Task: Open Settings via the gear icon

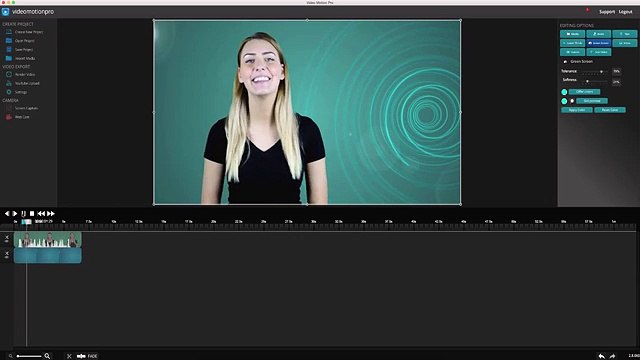Action: (9, 92)
